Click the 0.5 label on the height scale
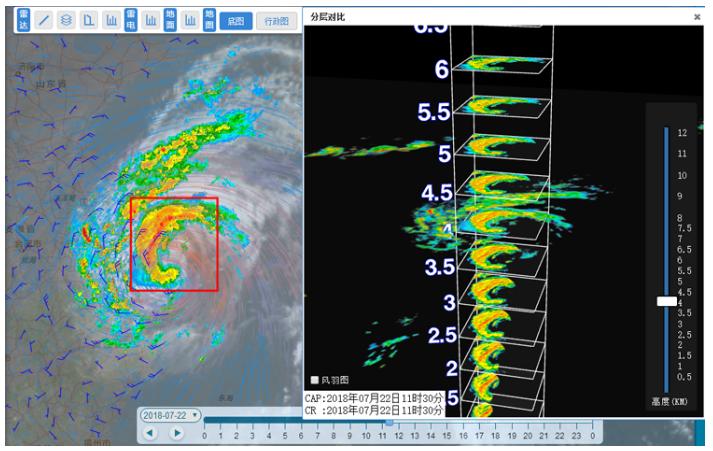The width and height of the screenshot is (713, 451). (x=684, y=377)
